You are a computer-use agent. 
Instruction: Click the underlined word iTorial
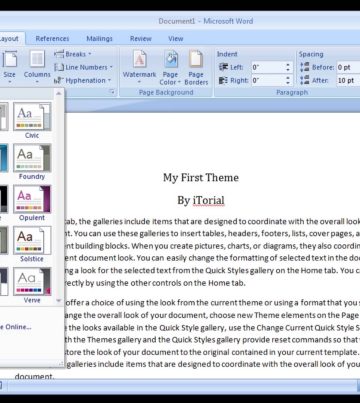(x=209, y=200)
